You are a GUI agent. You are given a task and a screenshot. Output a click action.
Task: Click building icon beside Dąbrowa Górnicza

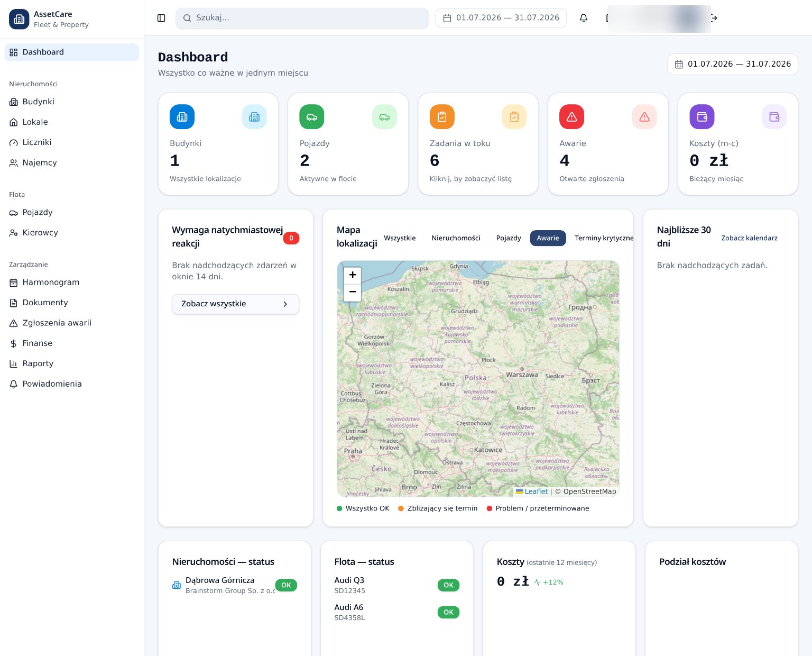[x=177, y=585]
